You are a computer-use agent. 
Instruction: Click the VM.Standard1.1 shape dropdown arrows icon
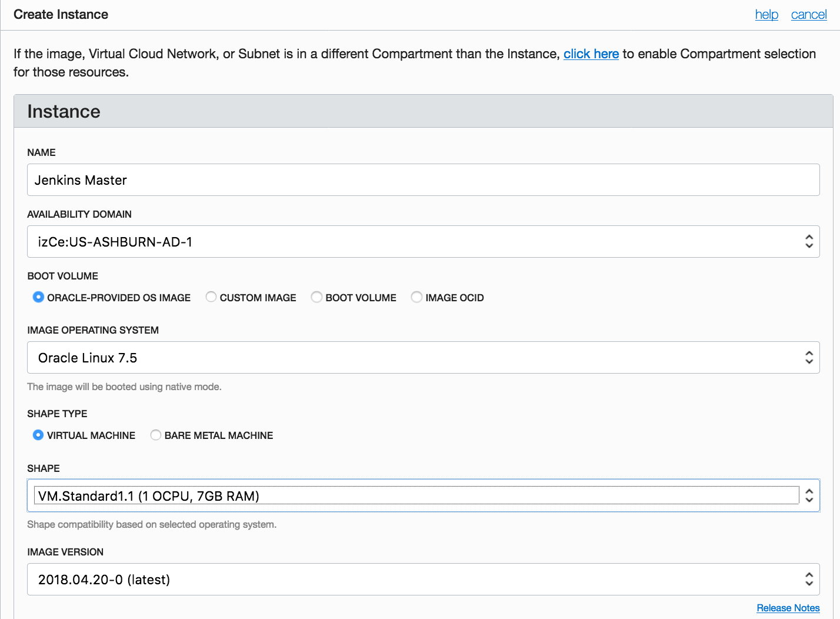tap(809, 496)
